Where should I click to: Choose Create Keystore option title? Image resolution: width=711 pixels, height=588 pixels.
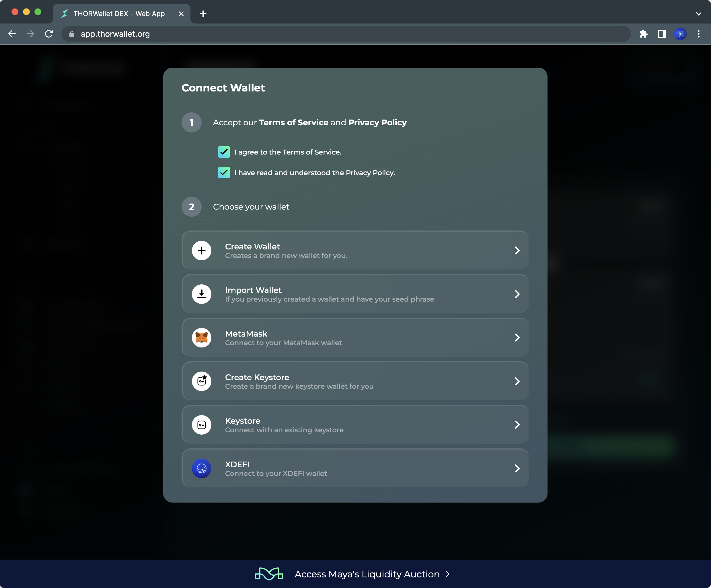tap(257, 377)
